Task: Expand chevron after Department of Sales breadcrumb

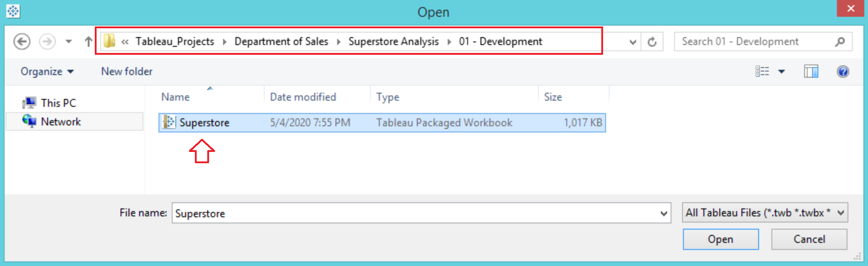Action: tap(338, 42)
